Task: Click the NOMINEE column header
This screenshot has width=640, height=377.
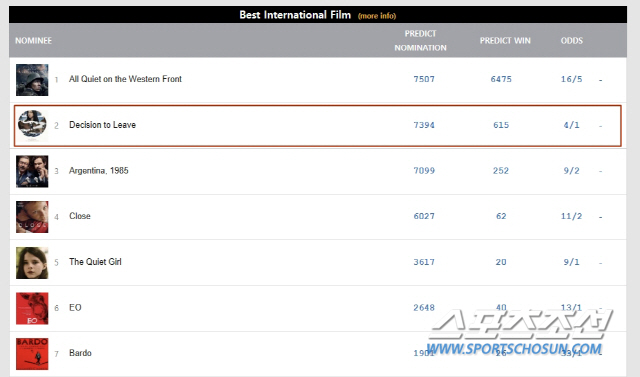Action: (33, 40)
